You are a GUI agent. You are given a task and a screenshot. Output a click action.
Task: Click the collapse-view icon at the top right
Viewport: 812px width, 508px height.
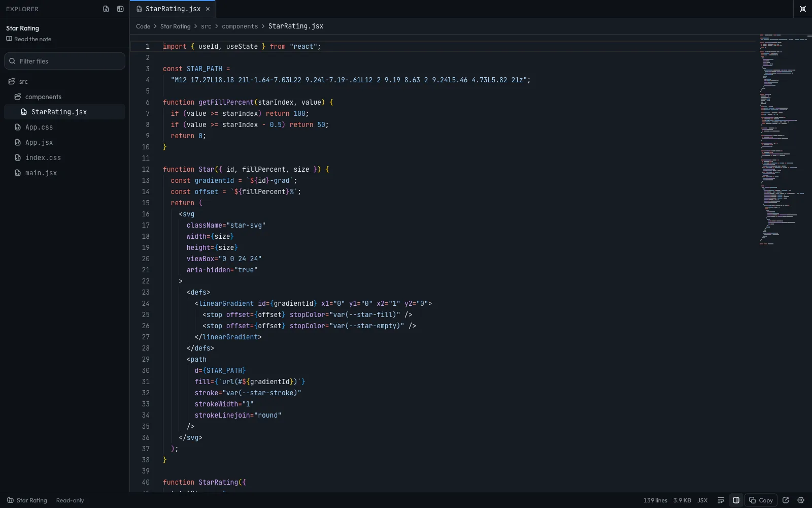tap(802, 9)
